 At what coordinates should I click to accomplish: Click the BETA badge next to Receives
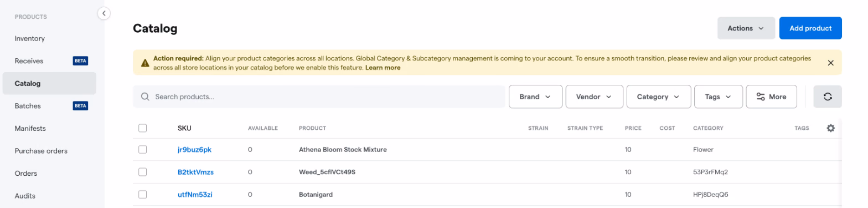[x=81, y=61]
